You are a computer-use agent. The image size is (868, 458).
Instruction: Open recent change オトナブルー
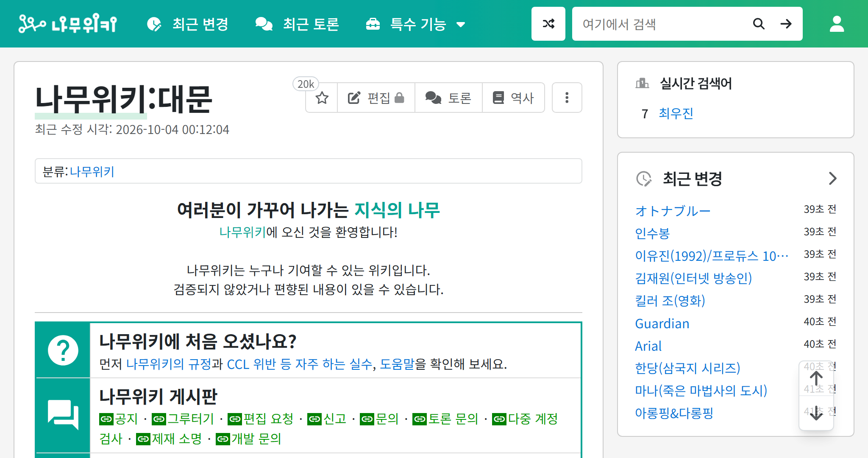(673, 211)
